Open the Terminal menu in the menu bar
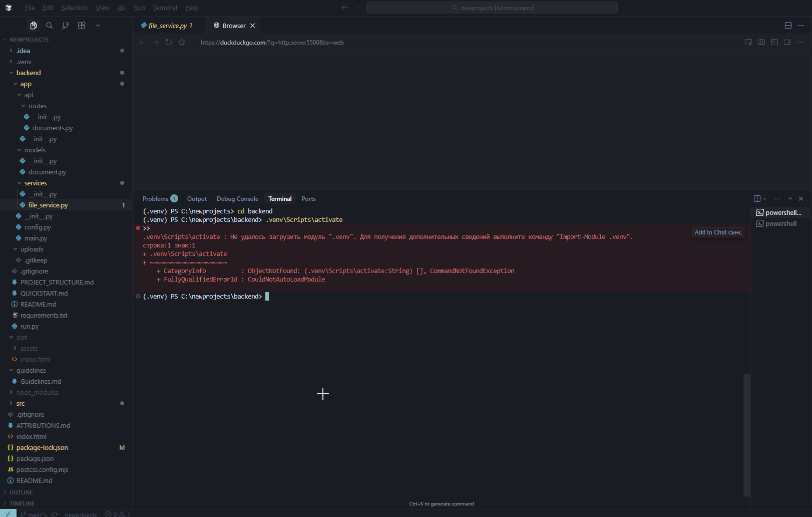The image size is (812, 517). tap(165, 8)
